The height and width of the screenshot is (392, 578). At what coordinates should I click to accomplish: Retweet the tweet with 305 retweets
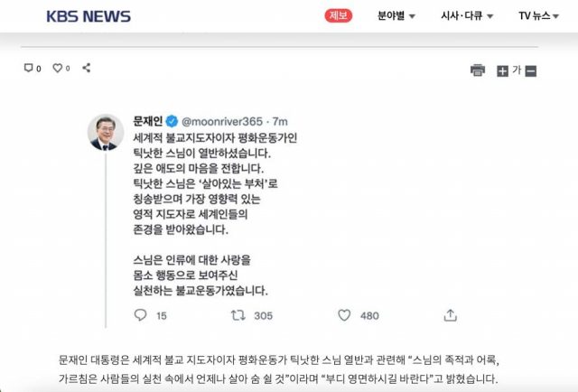click(238, 315)
